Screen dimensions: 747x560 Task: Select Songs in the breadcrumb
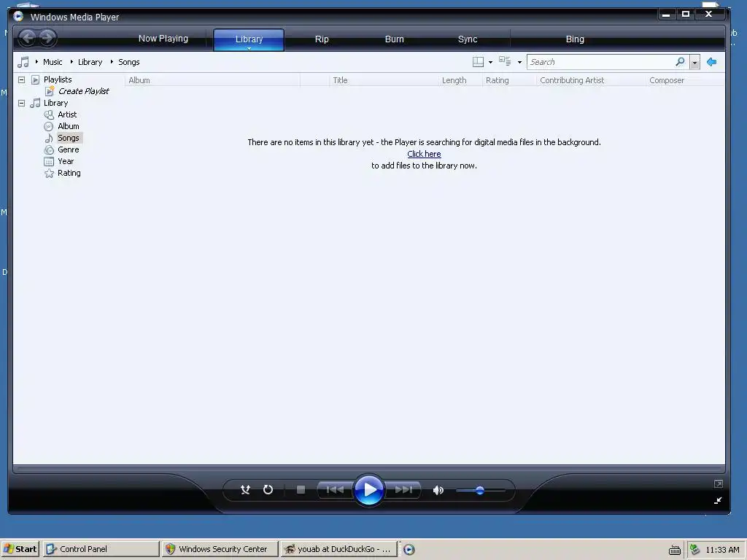pos(128,62)
